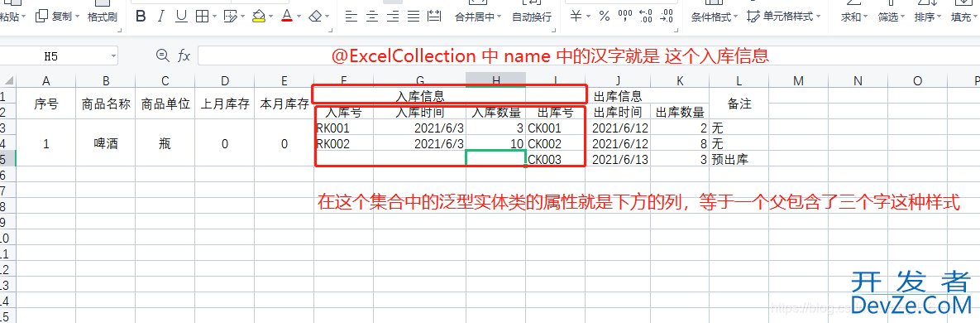
Task: Open the number group dialog launcher
Action: (x=676, y=30)
